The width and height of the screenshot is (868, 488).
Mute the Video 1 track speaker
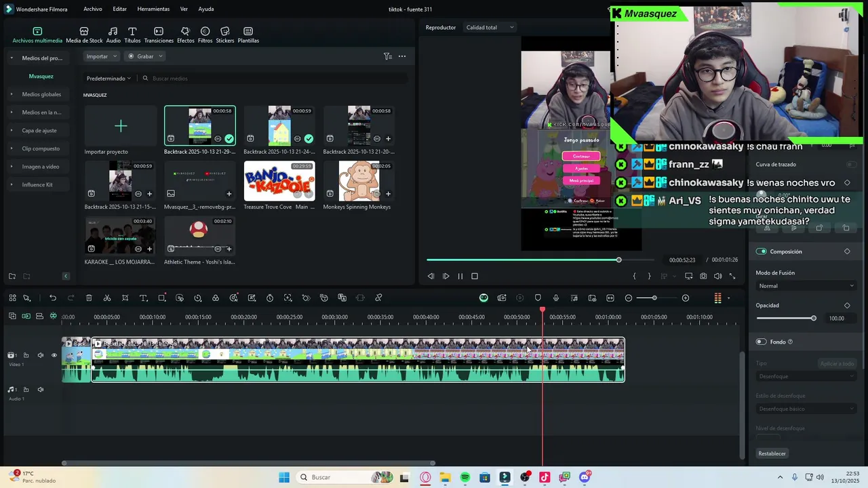pyautogui.click(x=40, y=355)
